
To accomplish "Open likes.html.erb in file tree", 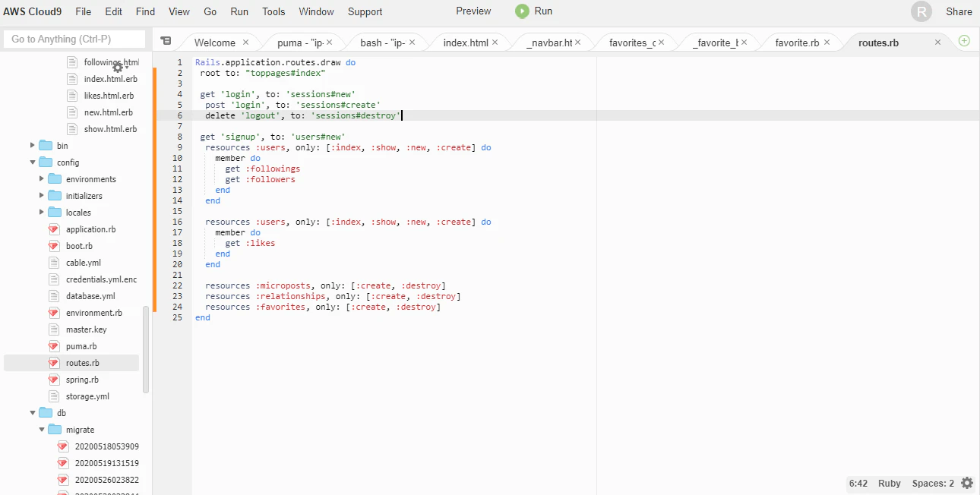I will click(x=109, y=96).
